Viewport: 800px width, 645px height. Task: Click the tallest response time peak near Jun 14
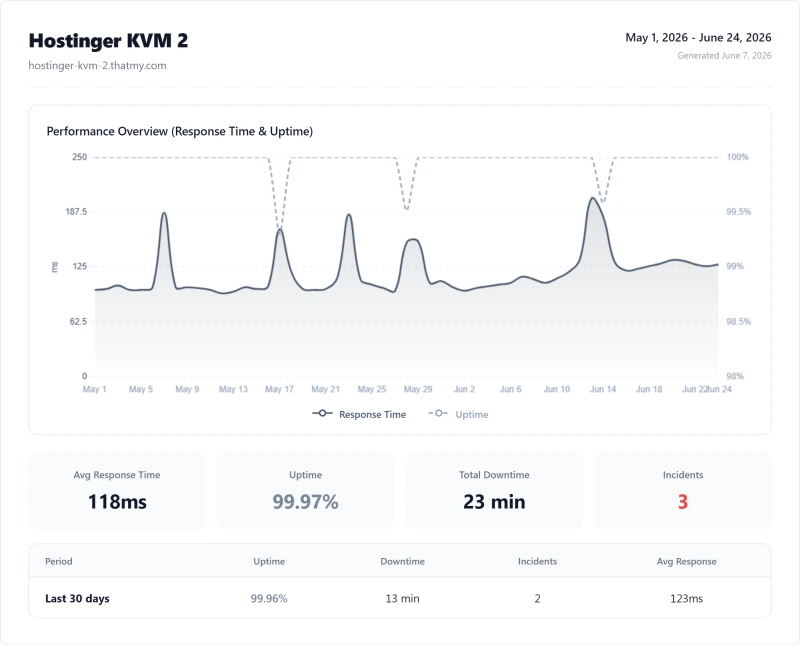(x=592, y=198)
